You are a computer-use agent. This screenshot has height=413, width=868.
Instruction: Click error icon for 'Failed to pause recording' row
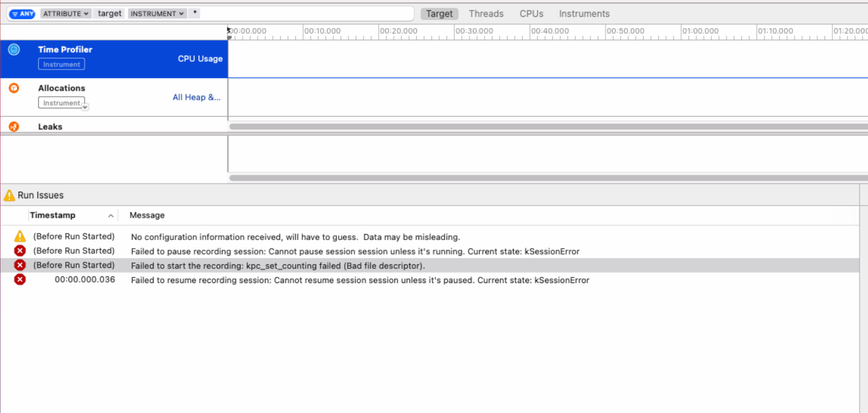tap(20, 250)
